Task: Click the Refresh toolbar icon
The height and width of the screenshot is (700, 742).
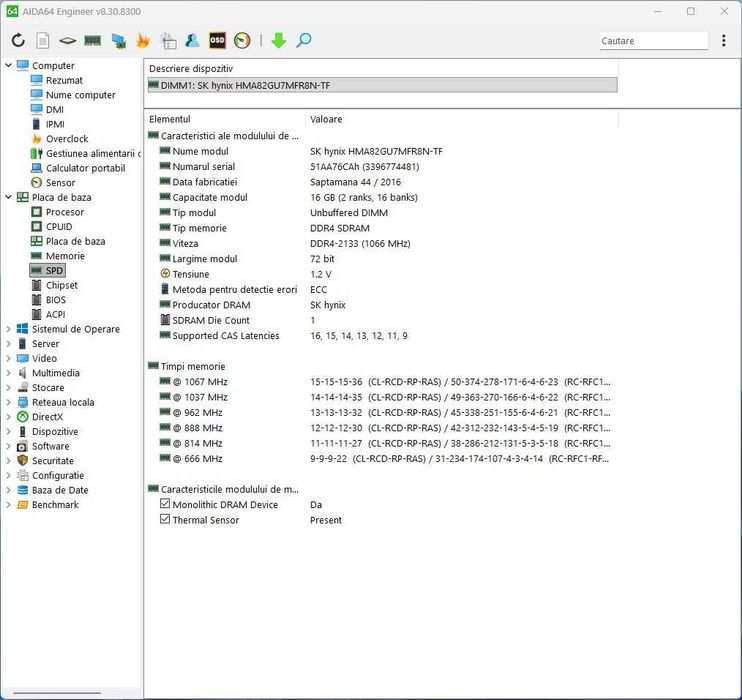Action: pos(18,41)
